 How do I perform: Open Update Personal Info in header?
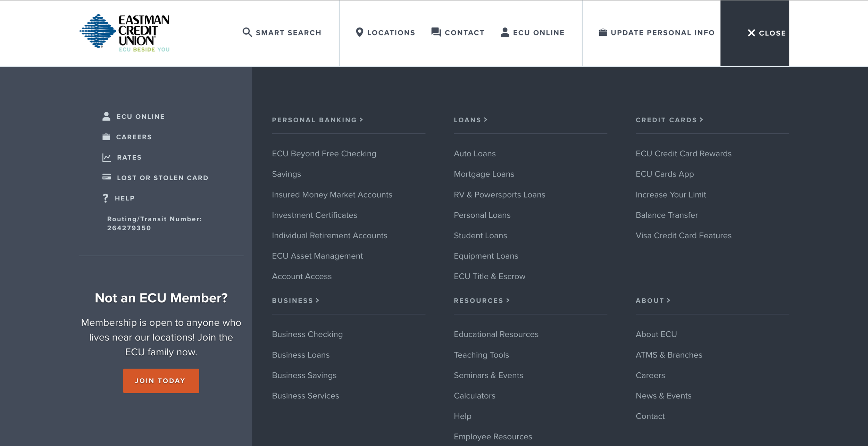[x=657, y=33]
